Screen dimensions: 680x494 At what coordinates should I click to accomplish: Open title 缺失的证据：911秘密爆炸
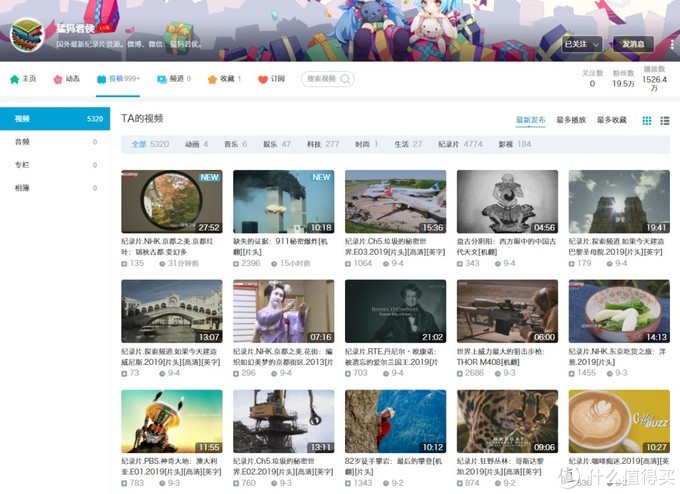[x=281, y=246]
